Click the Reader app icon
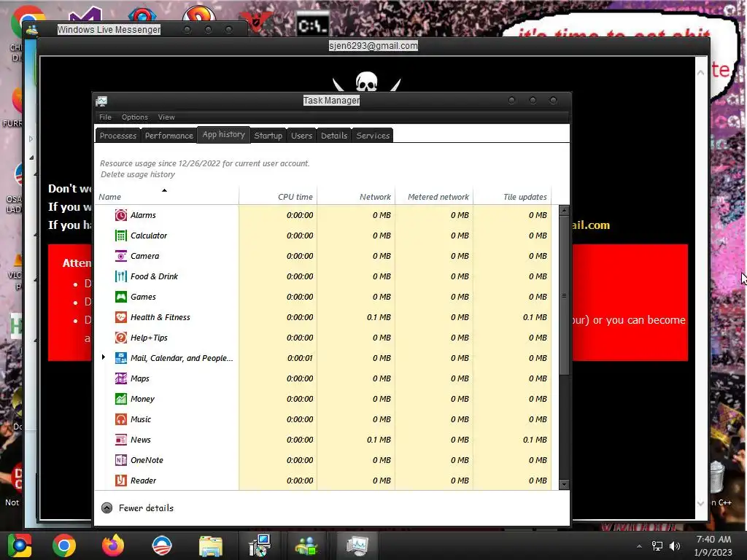This screenshot has height=560, width=747. coord(121,481)
